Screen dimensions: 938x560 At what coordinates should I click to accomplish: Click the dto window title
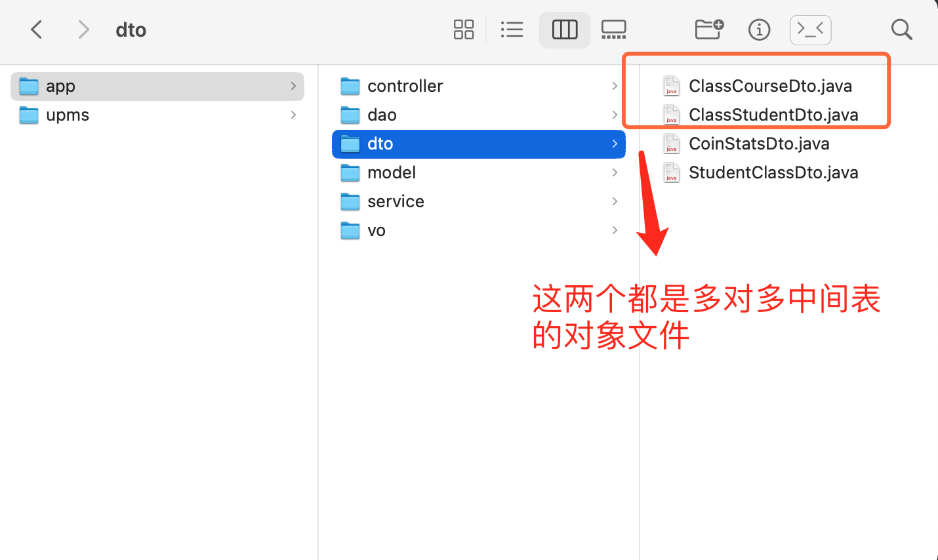[x=131, y=30]
